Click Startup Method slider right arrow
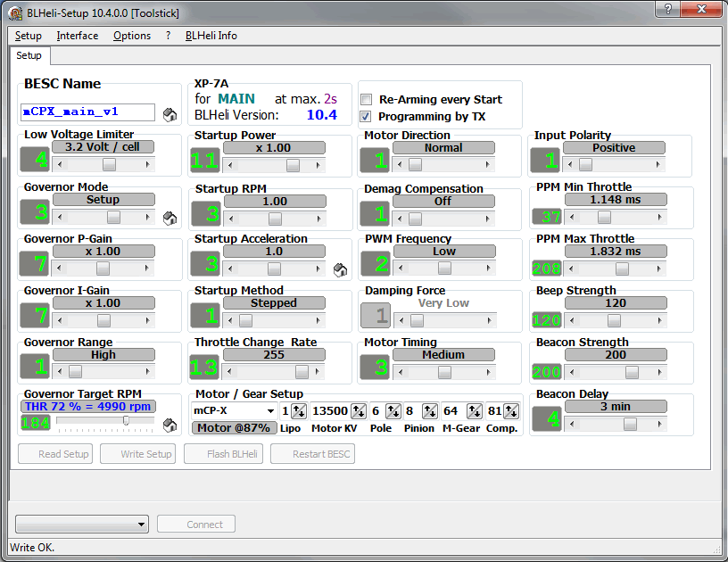Screen dimensions: 728x562 pos(318,320)
